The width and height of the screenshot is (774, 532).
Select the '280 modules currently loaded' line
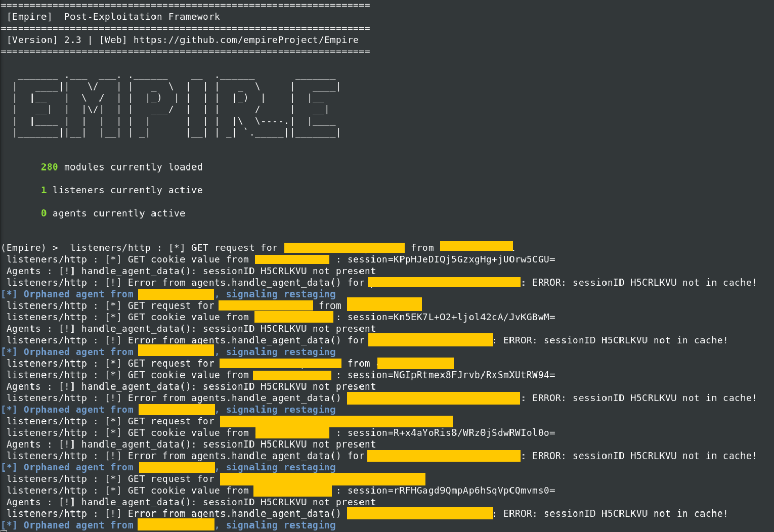[x=121, y=166]
